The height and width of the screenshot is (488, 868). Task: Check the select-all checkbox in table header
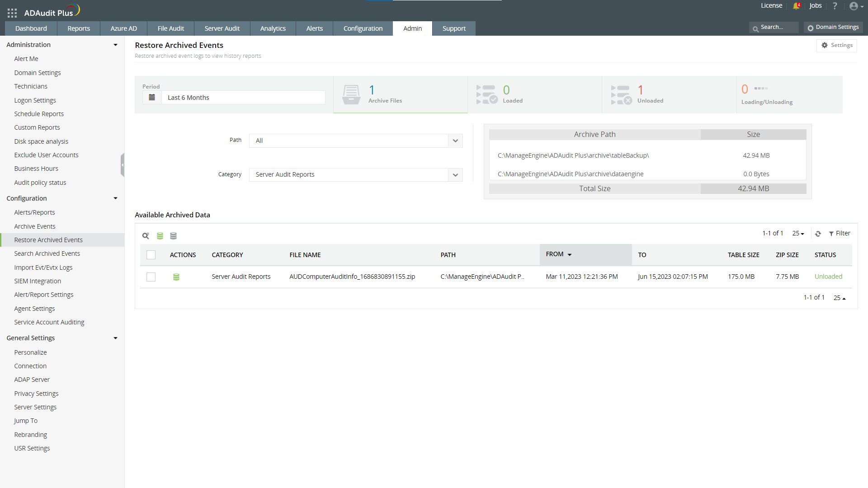click(x=151, y=255)
